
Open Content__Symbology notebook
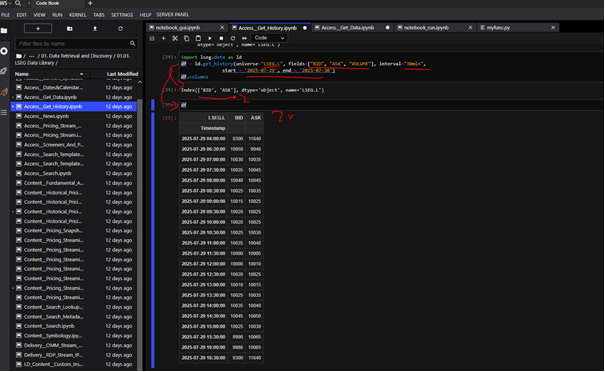click(73, 336)
